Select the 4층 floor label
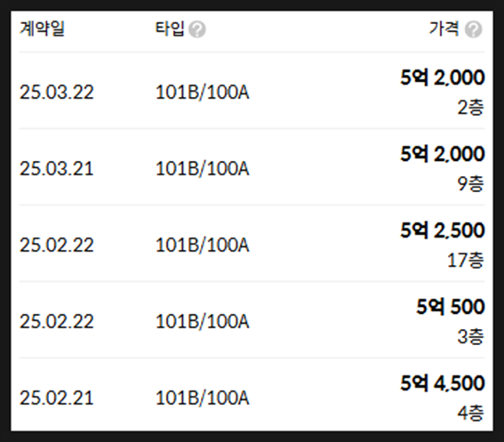Screen dimensions: 504x442 pos(470,413)
